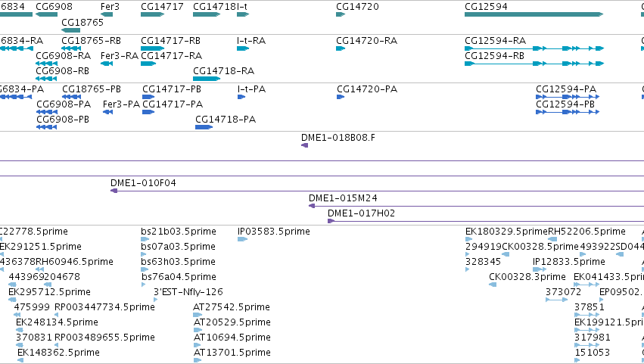Viewport: 644px width, 364px height.
Task: Select EST AT13701.5prime
Action: [x=232, y=353]
